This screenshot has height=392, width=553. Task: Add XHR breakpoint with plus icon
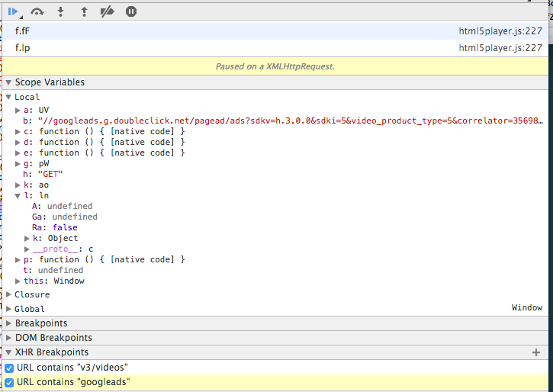(x=536, y=352)
